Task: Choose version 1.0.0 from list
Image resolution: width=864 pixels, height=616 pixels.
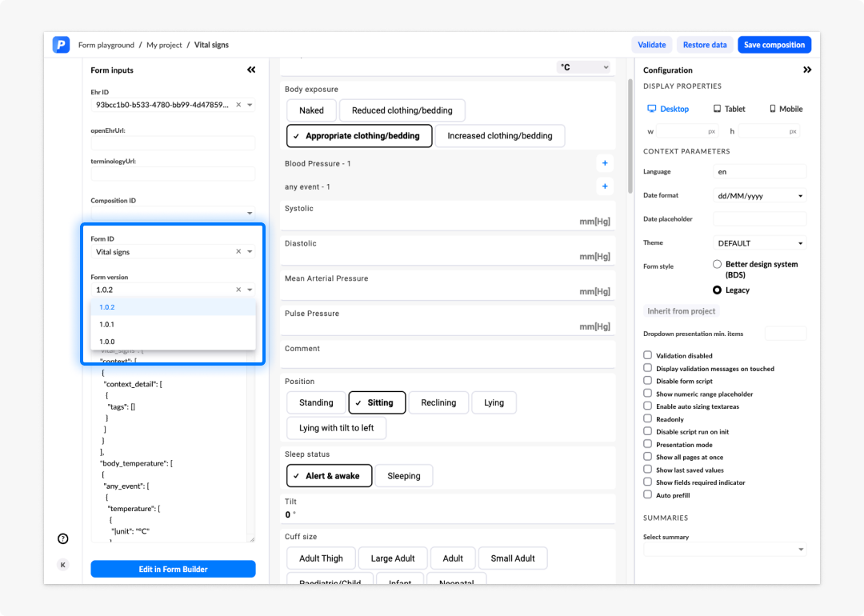Action: (x=173, y=342)
